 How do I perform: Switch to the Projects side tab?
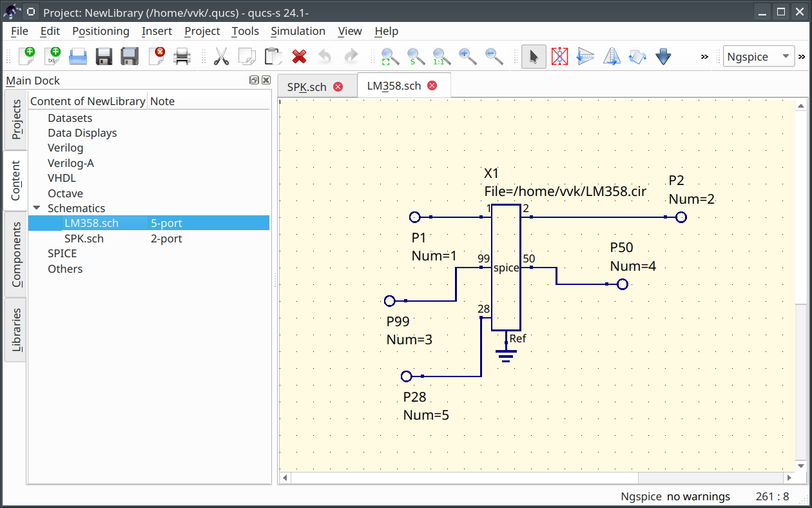pyautogui.click(x=15, y=119)
